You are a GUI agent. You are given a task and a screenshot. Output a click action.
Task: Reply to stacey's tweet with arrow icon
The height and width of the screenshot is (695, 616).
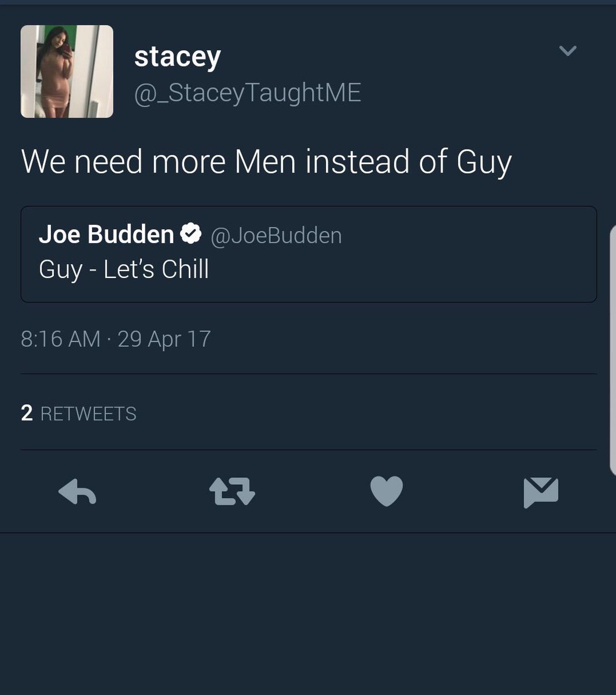[77, 492]
